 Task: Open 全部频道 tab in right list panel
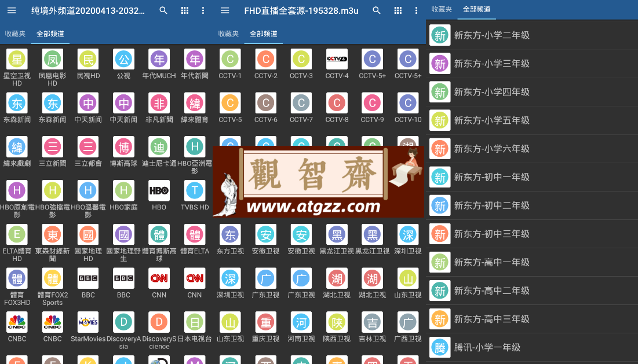point(476,9)
